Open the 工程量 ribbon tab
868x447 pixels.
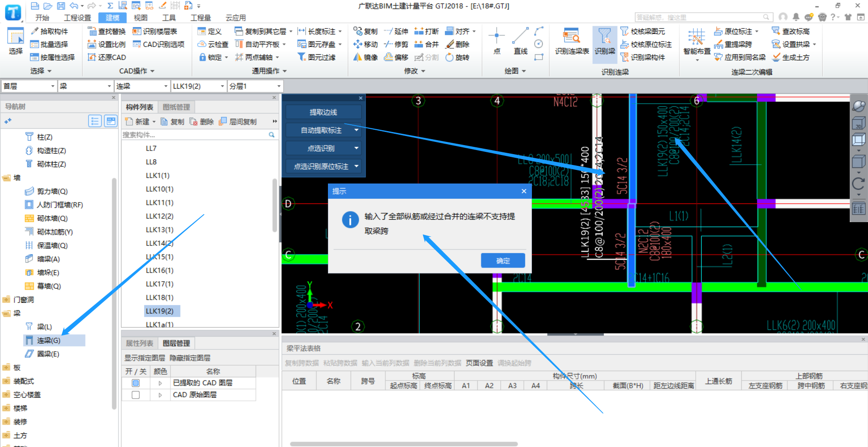tap(201, 18)
